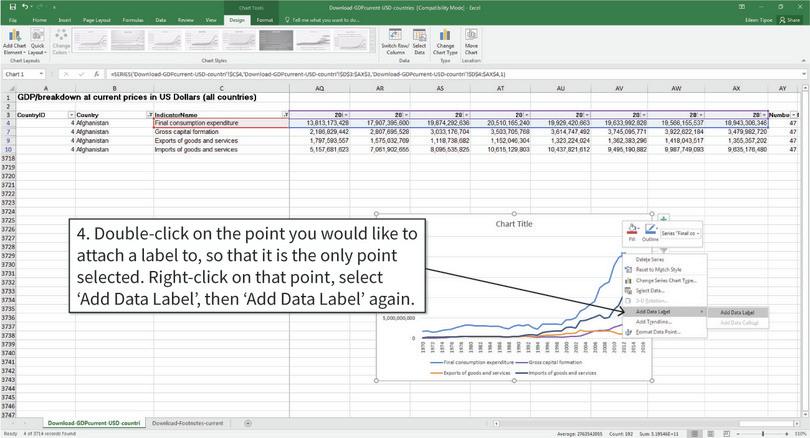Click 'Gross capital formation' cell
This screenshot has height=438, width=810.
tap(221, 132)
